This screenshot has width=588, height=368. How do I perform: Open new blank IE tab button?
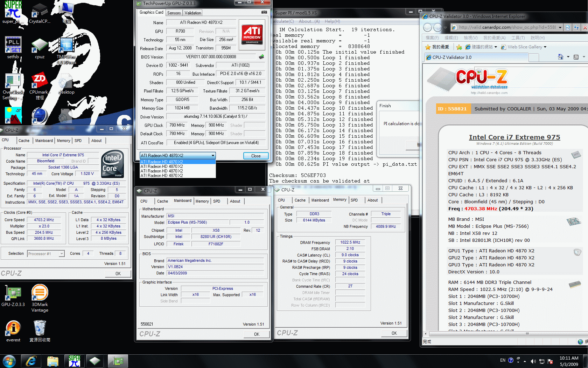click(534, 57)
